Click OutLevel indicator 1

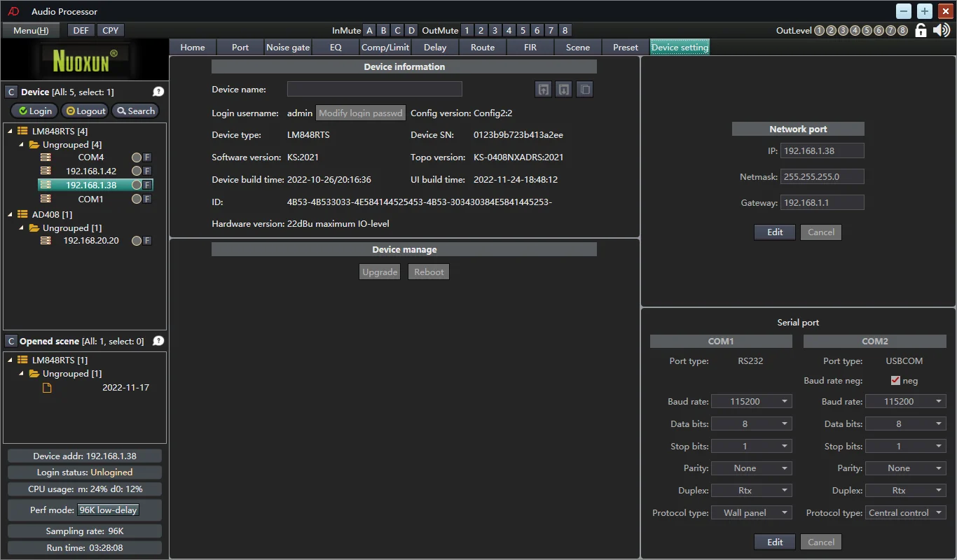pos(819,30)
